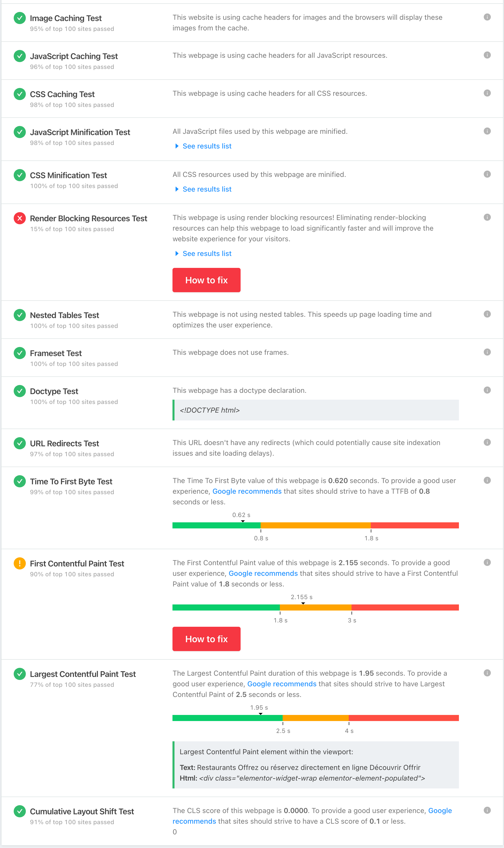Click the DOCTYPE html code block
The width and height of the screenshot is (504, 848).
pos(316,410)
